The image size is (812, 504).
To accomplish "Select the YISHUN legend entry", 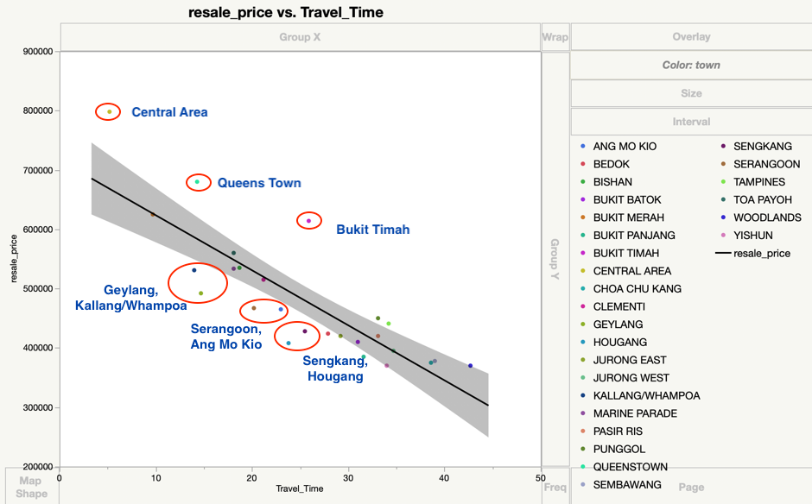I will tap(754, 236).
